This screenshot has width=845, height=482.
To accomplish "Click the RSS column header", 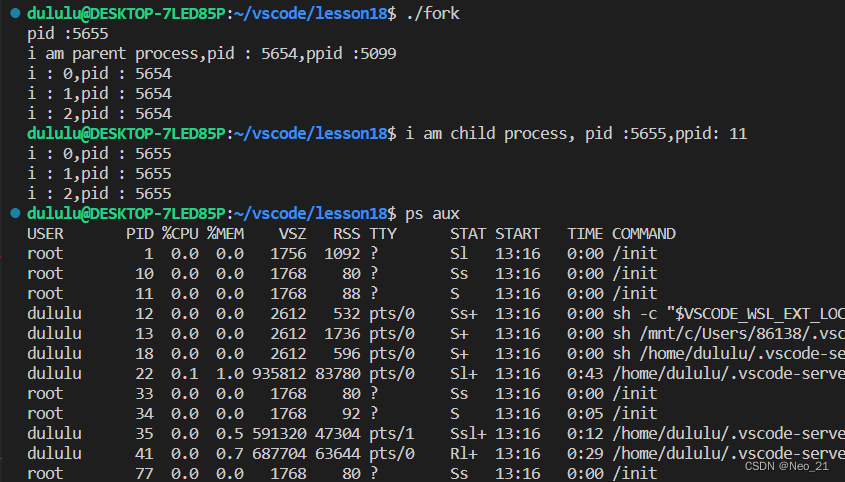I will click(347, 233).
